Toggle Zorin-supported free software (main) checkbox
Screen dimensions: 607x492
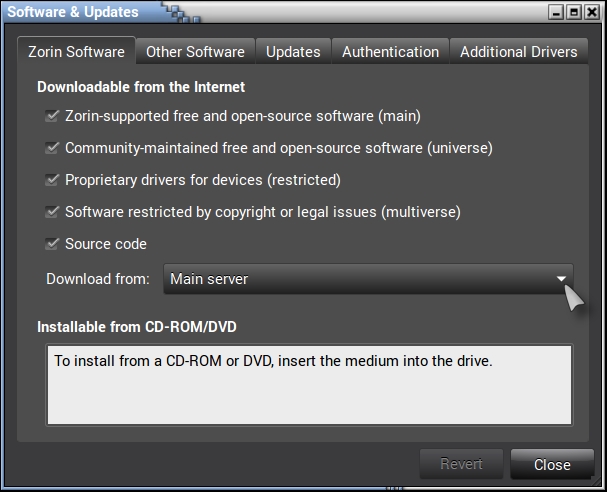click(53, 116)
